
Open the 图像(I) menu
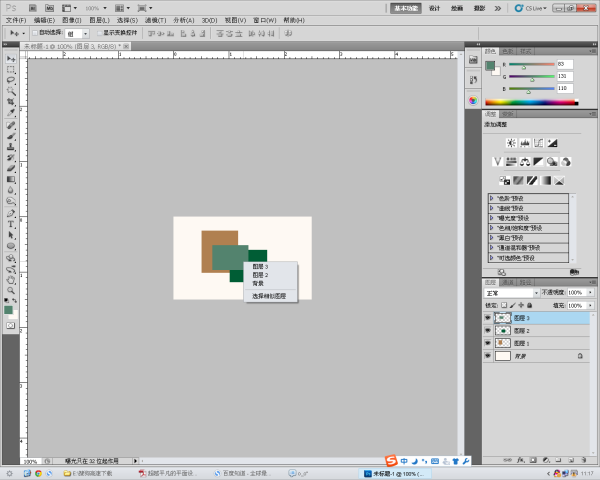(72, 20)
